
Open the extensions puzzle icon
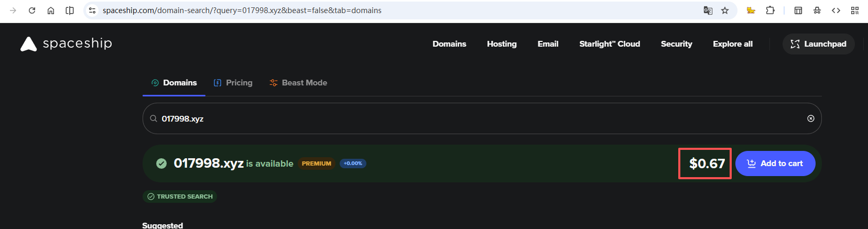click(770, 10)
